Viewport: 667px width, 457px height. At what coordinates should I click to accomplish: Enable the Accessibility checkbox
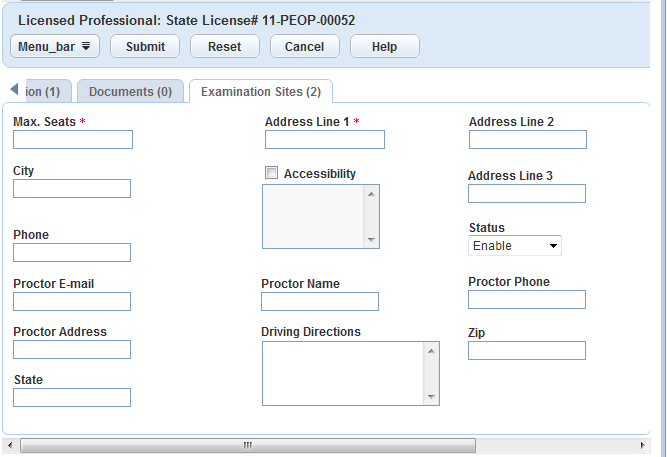(x=271, y=173)
